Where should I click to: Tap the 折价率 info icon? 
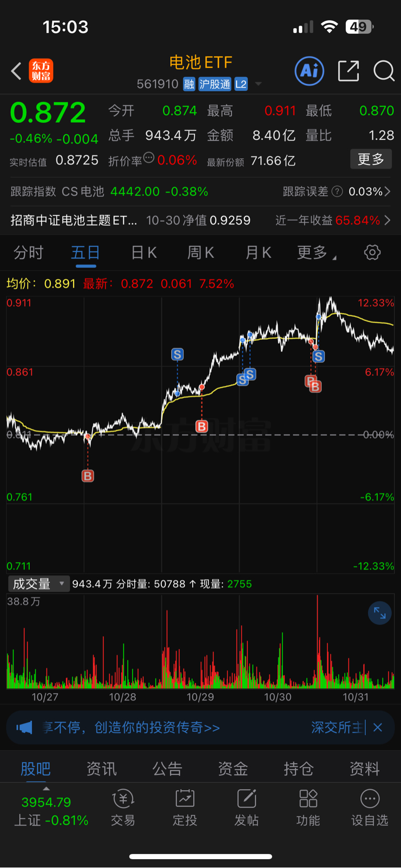pyautogui.click(x=149, y=158)
